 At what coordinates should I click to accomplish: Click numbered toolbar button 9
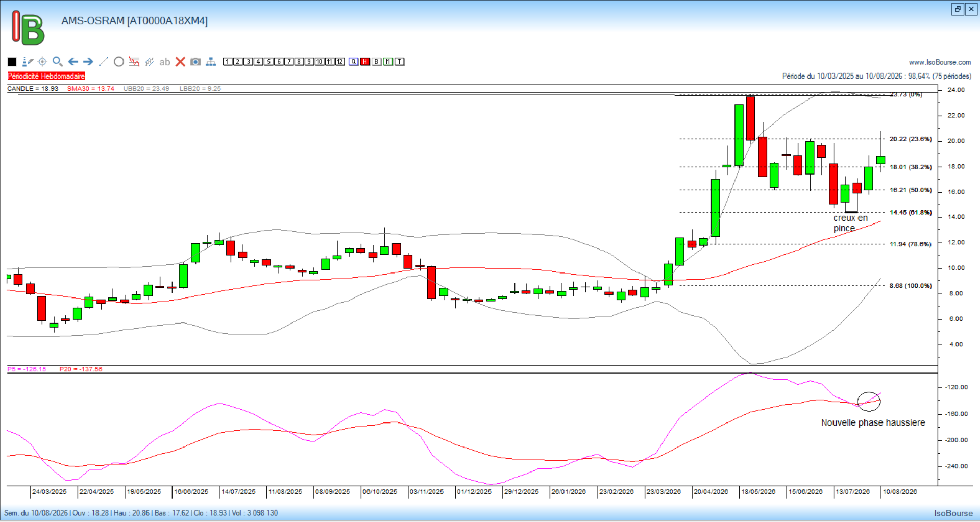309,62
